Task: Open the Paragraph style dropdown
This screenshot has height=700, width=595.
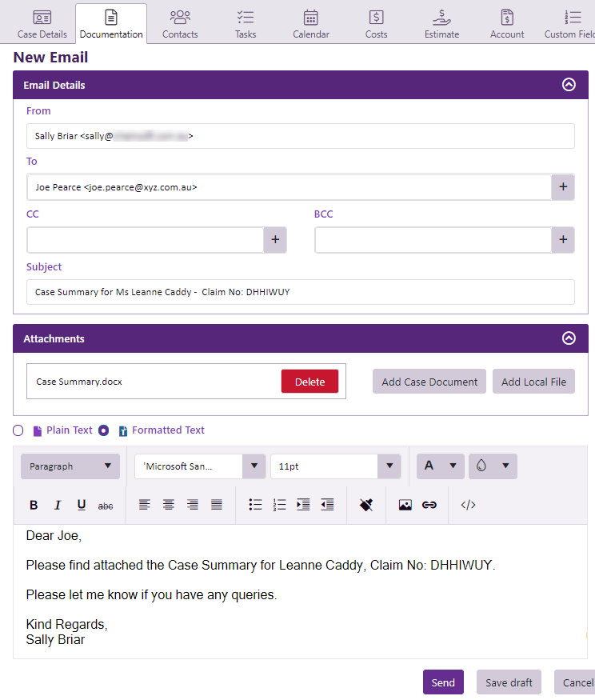Action: pyautogui.click(x=70, y=466)
